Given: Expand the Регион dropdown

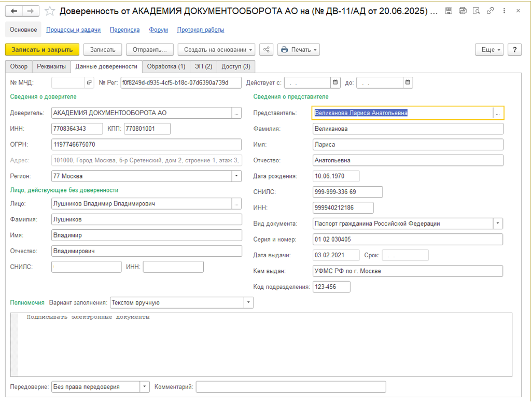Looking at the screenshot, I should 236,176.
